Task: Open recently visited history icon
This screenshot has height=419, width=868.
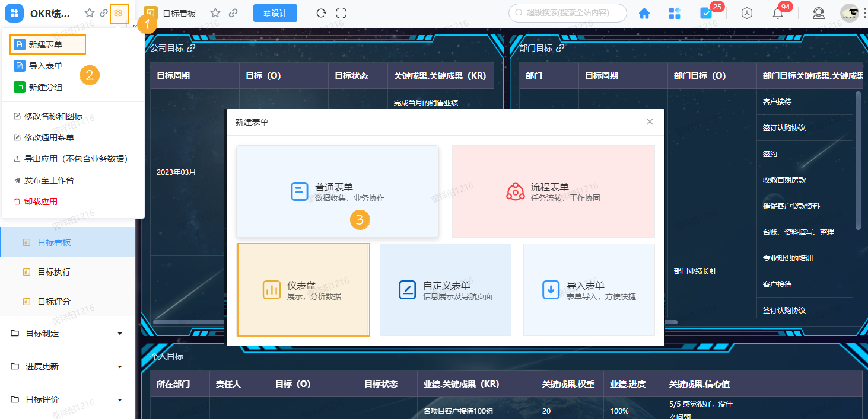Action: [747, 12]
